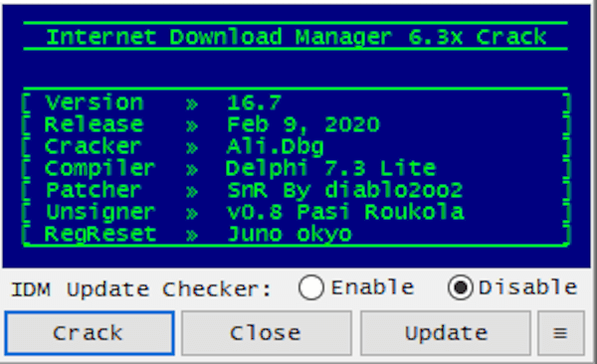Click the Release date Feb 9, 2020
The width and height of the screenshot is (597, 364).
pyautogui.click(x=303, y=125)
